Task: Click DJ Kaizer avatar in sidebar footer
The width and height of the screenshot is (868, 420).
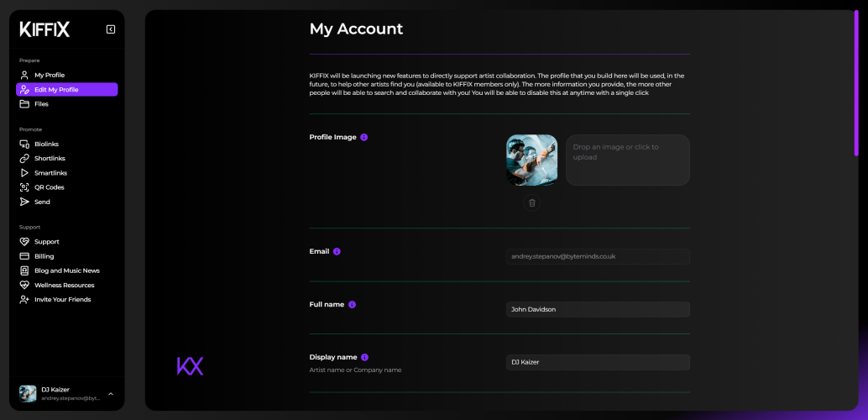Action: coord(28,393)
